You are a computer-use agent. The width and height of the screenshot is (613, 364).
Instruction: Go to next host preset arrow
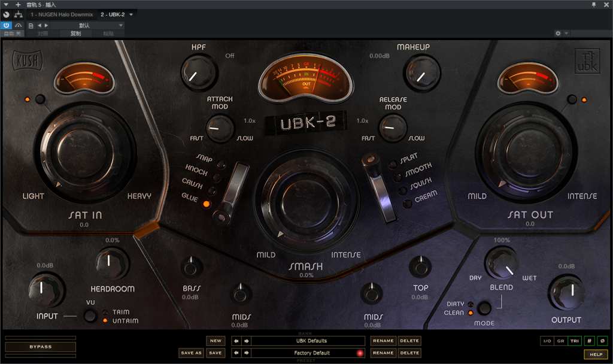click(x=46, y=25)
